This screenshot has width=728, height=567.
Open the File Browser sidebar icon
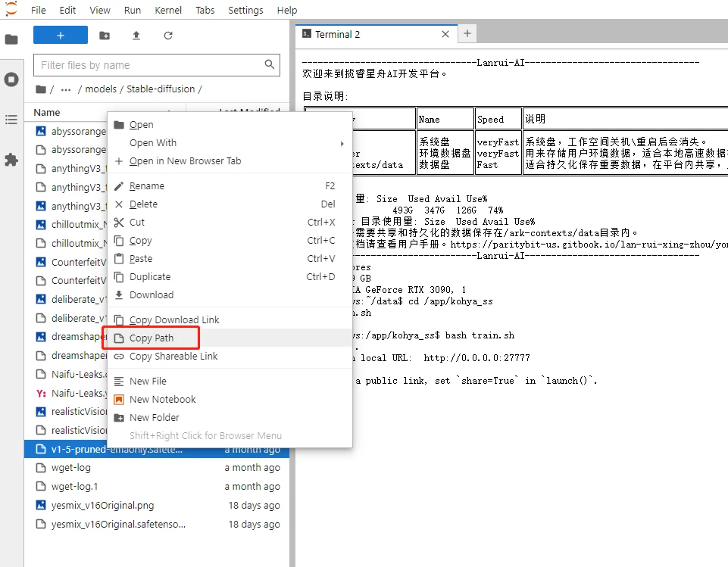coord(11,39)
